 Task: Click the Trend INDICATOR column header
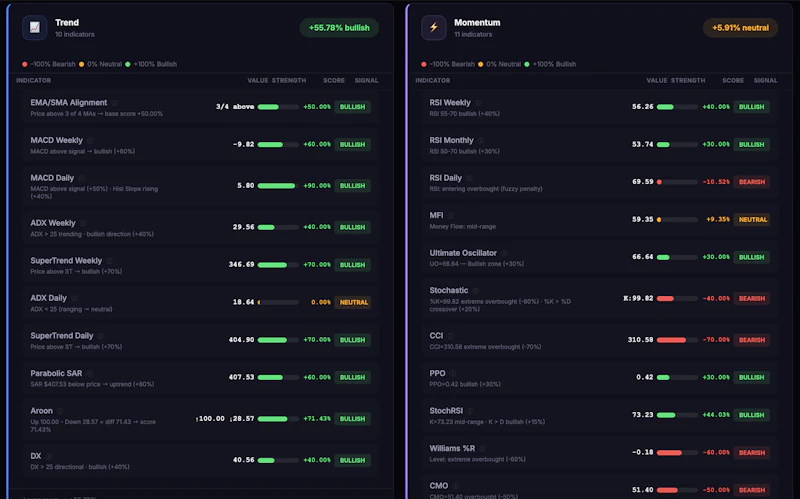[x=34, y=81]
